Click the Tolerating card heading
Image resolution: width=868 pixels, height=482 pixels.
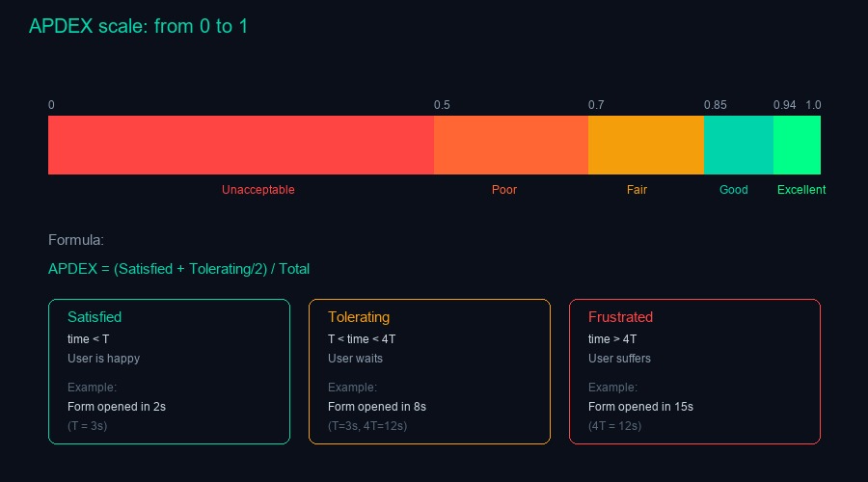(x=359, y=317)
